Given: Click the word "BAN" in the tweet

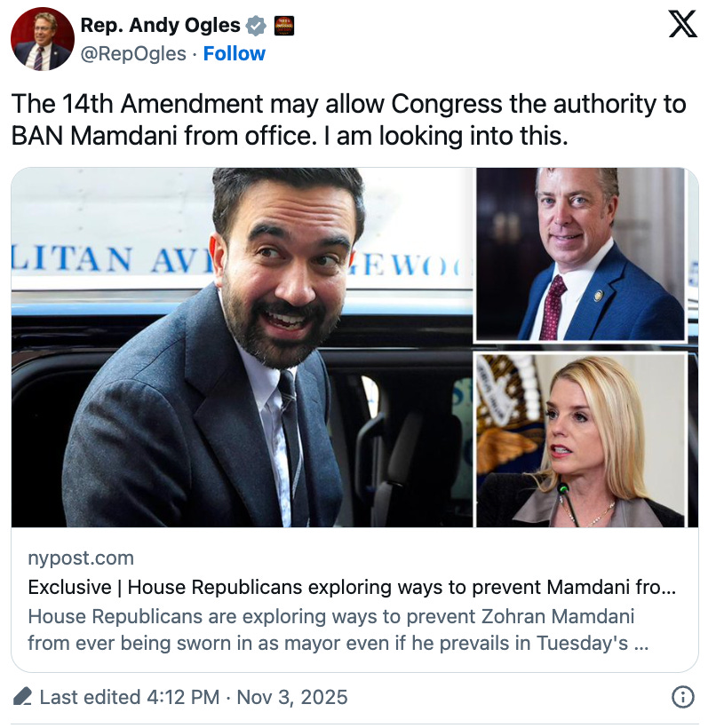Looking at the screenshot, I should point(37,136).
